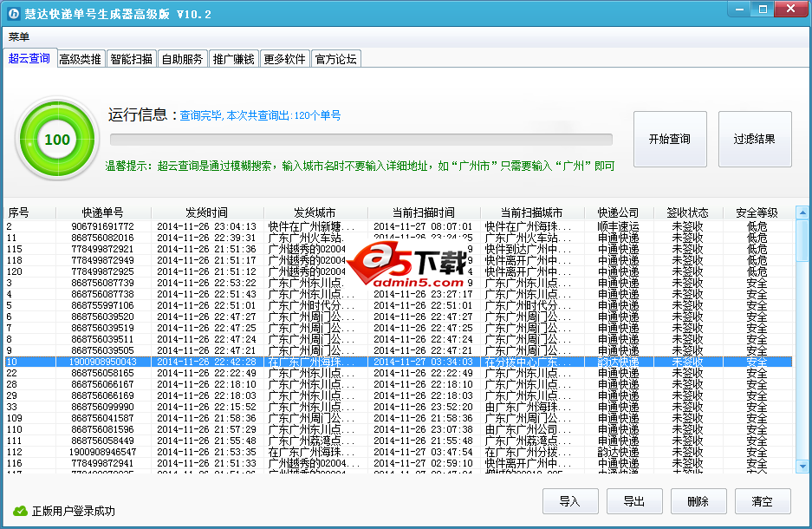Viewport: 812px width, 529px height.
Task: Select tracking number 868756039520
Action: pos(102,317)
